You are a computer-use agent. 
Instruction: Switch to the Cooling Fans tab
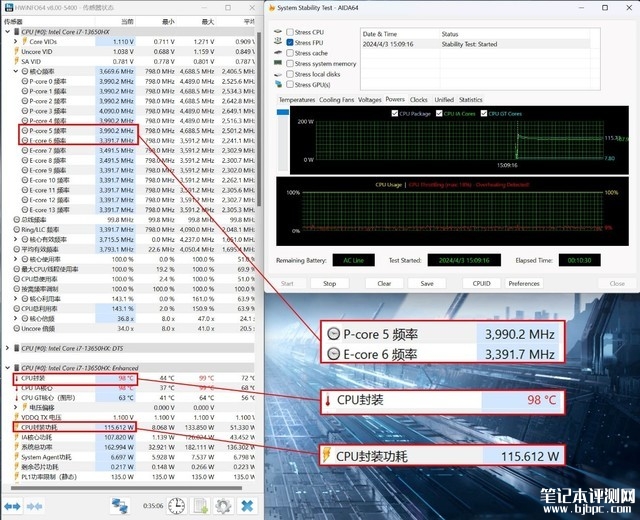(x=337, y=100)
